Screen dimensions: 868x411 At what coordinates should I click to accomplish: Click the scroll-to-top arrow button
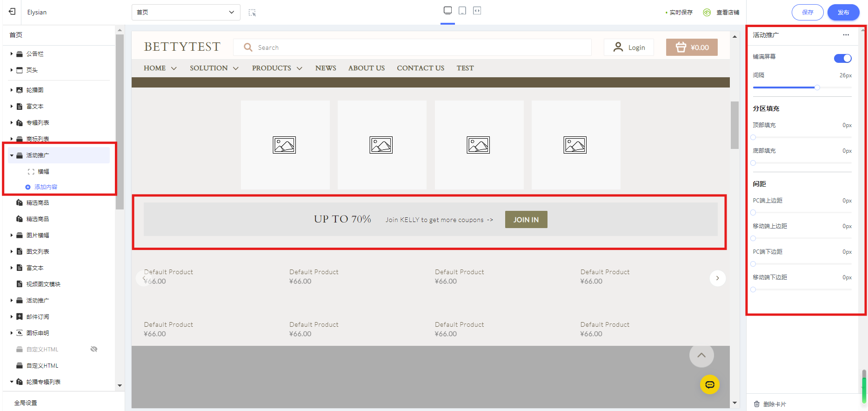(701, 356)
